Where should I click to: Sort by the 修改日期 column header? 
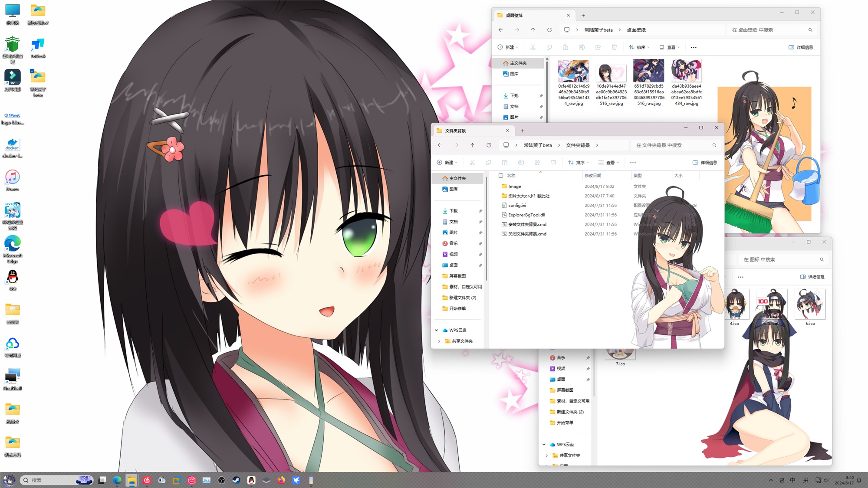[x=593, y=176]
